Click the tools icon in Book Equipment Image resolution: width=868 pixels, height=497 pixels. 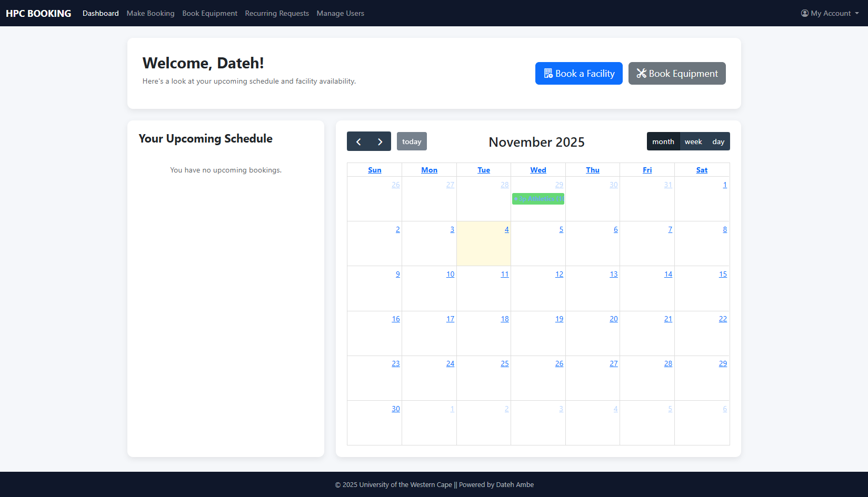click(641, 74)
